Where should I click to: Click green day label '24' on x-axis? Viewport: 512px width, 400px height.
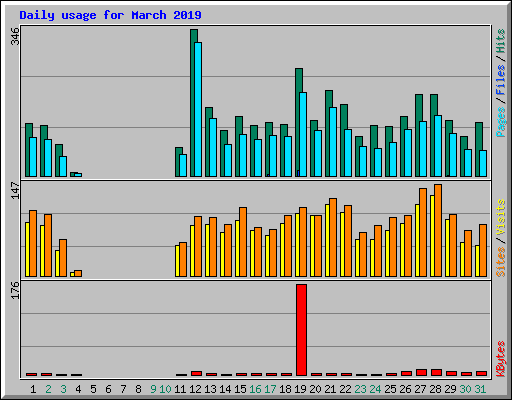[375, 389]
